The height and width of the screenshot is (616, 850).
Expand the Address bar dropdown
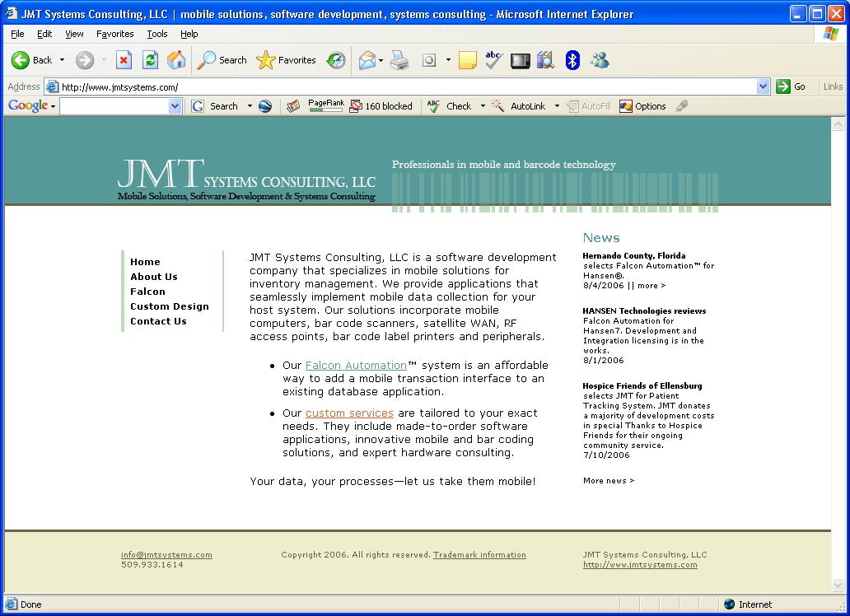coord(764,86)
